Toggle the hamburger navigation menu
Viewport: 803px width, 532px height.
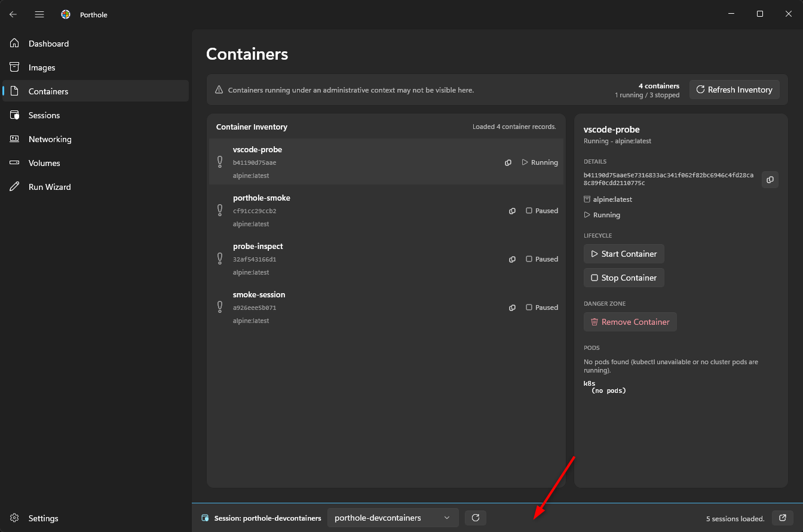[39, 14]
